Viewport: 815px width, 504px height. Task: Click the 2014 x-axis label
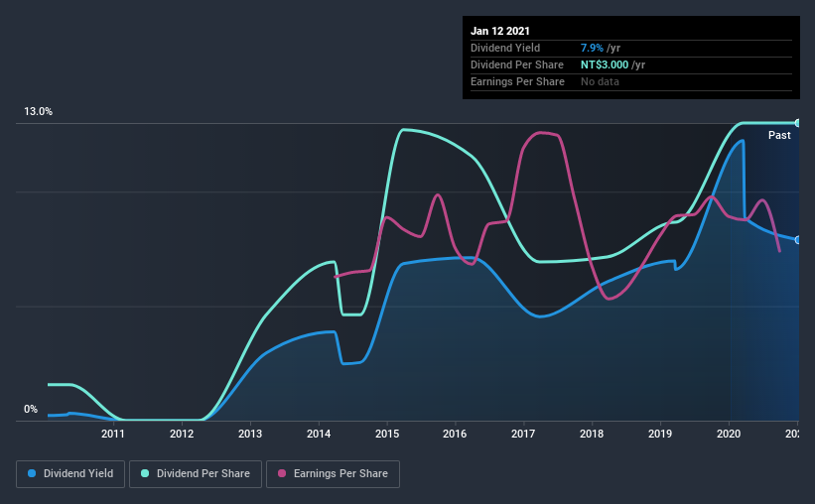319,434
